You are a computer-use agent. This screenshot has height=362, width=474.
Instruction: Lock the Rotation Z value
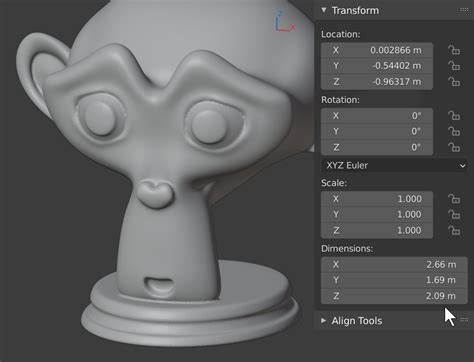tap(454, 147)
